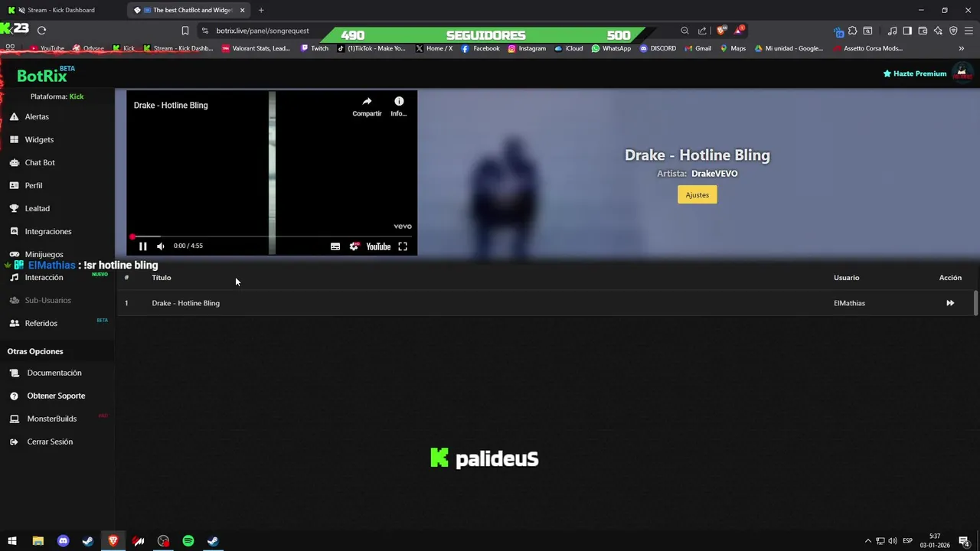
Task: Open the Windows Start menu
Action: click(12, 541)
